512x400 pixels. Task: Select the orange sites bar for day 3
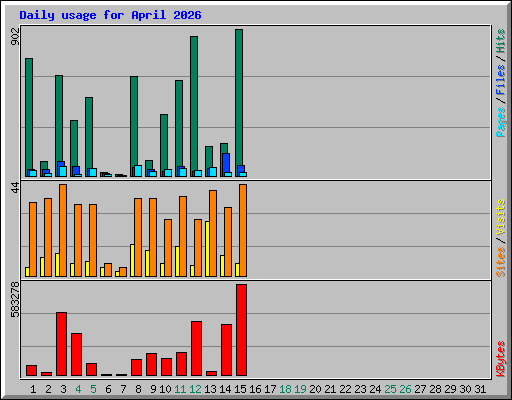pyautogui.click(x=63, y=230)
